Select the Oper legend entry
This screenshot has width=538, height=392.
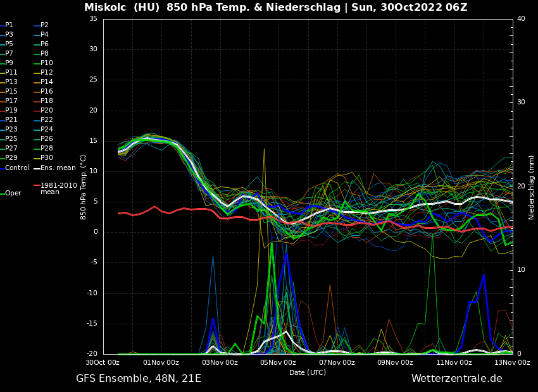13,193
